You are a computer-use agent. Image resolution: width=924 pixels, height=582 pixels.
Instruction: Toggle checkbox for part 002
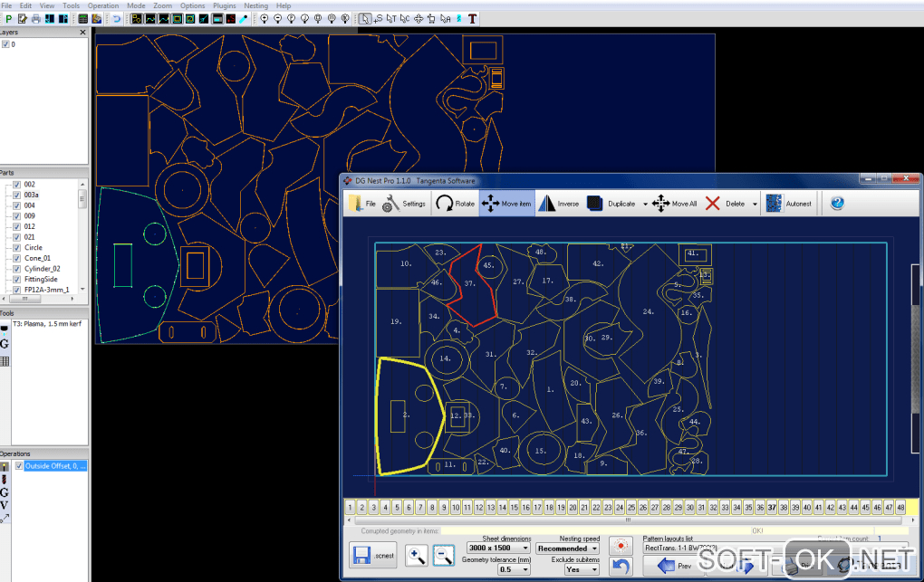(17, 185)
